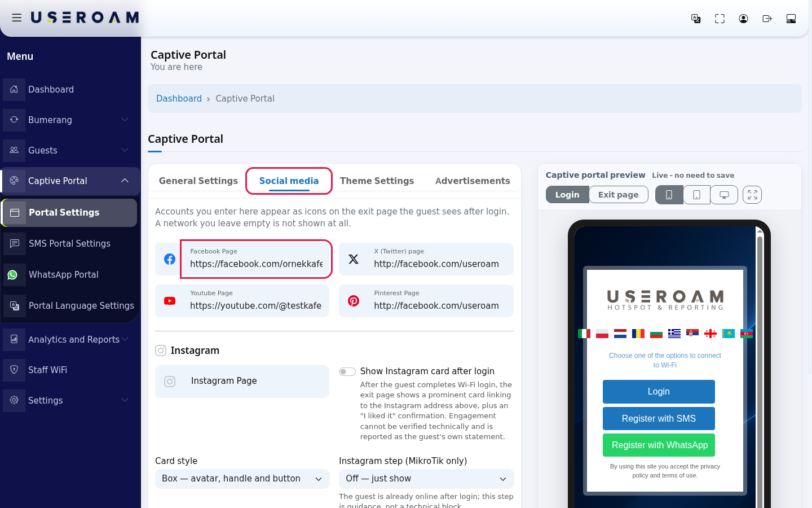Click the logout icon in the header

point(767,19)
